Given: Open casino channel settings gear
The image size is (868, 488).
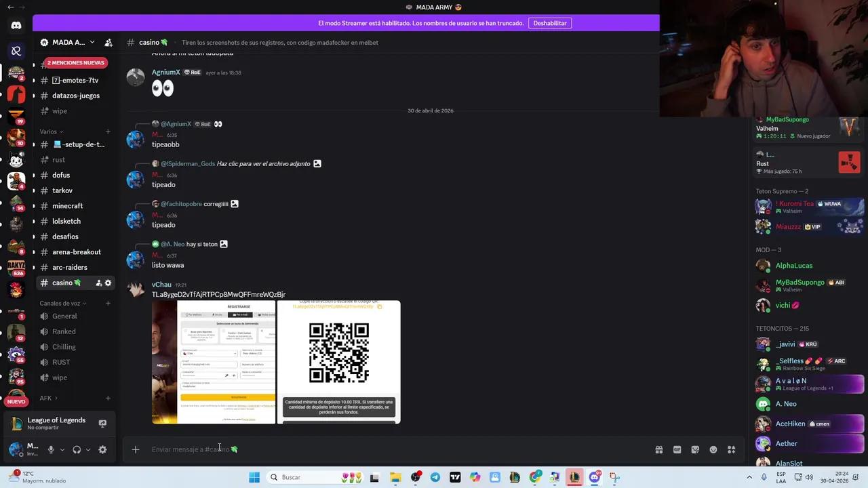Looking at the screenshot, I should (108, 283).
